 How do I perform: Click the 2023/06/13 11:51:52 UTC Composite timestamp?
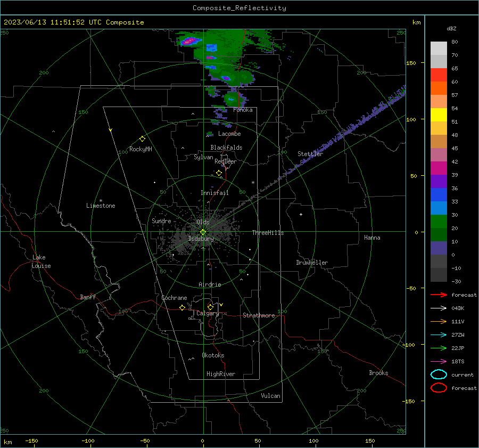73,22
